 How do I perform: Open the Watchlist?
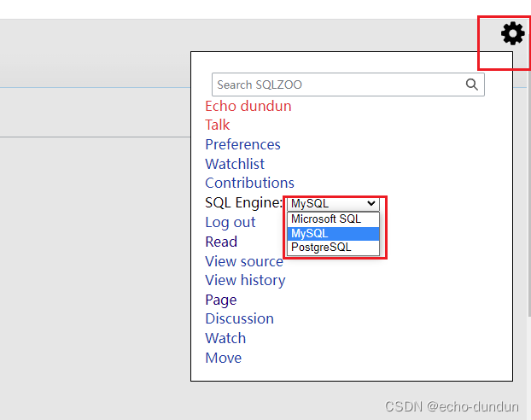point(235,164)
